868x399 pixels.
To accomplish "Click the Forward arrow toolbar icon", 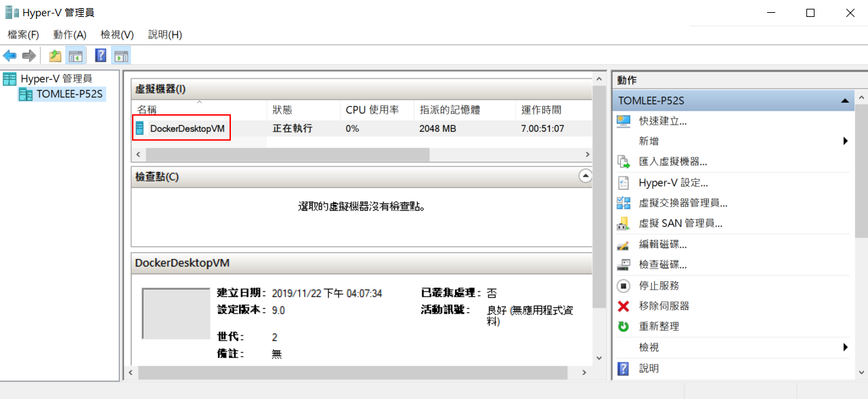I will (28, 55).
